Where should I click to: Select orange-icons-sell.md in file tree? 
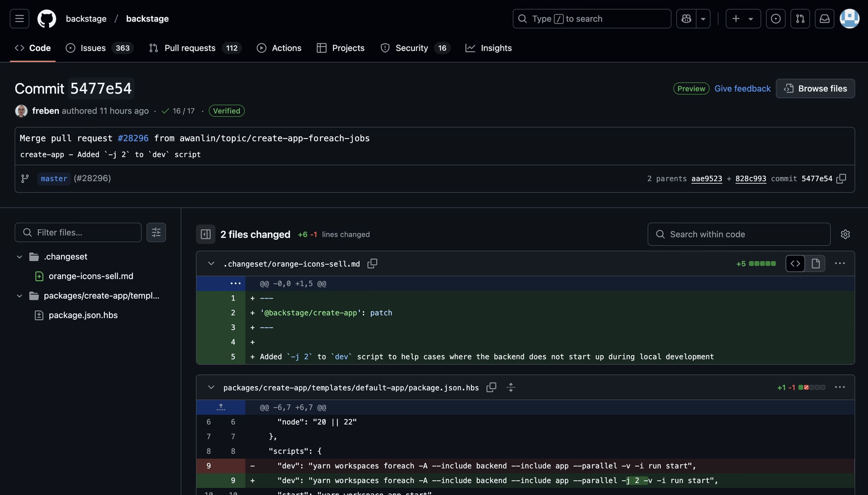[x=91, y=276]
